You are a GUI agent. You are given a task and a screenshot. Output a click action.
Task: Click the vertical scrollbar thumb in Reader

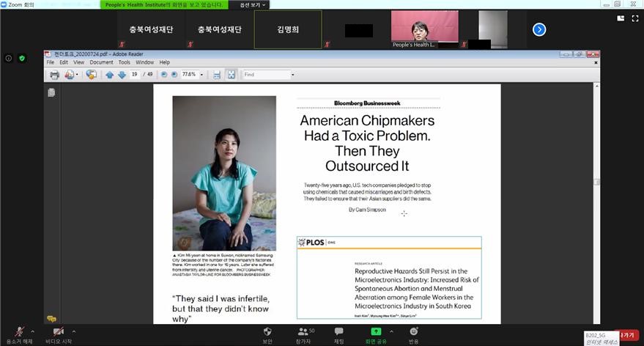(x=597, y=182)
